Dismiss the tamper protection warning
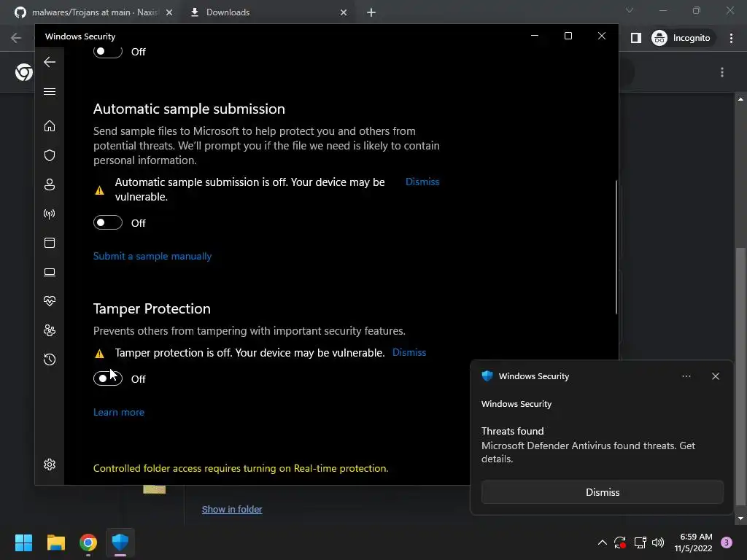This screenshot has width=747, height=560. (409, 352)
